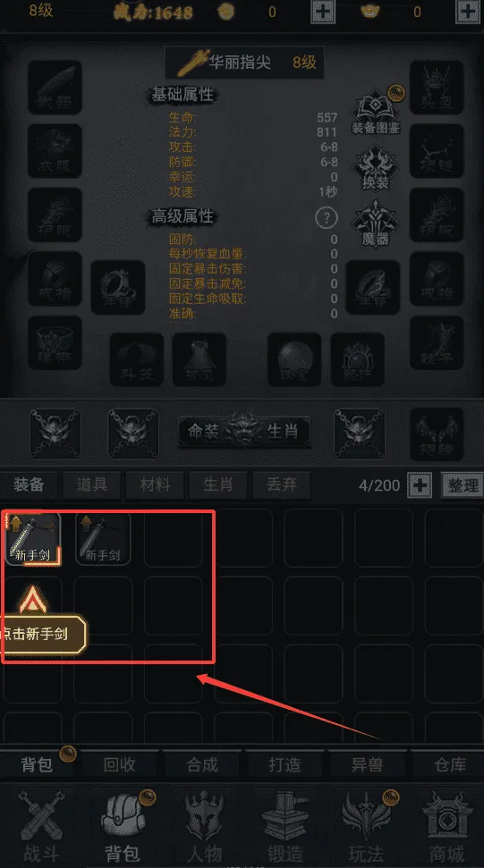
Task: Tap the empty 武器 weapon equipment slot
Action: (55, 88)
